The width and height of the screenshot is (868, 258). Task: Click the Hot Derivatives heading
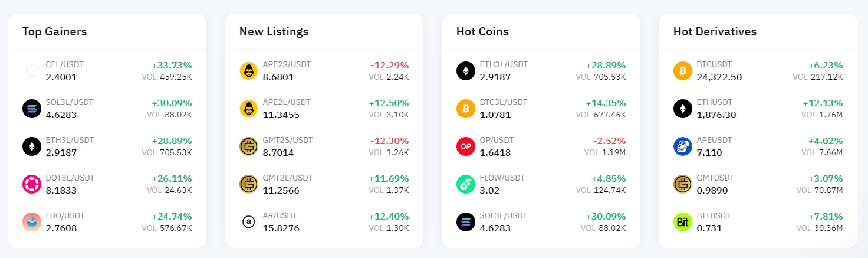[x=715, y=31]
